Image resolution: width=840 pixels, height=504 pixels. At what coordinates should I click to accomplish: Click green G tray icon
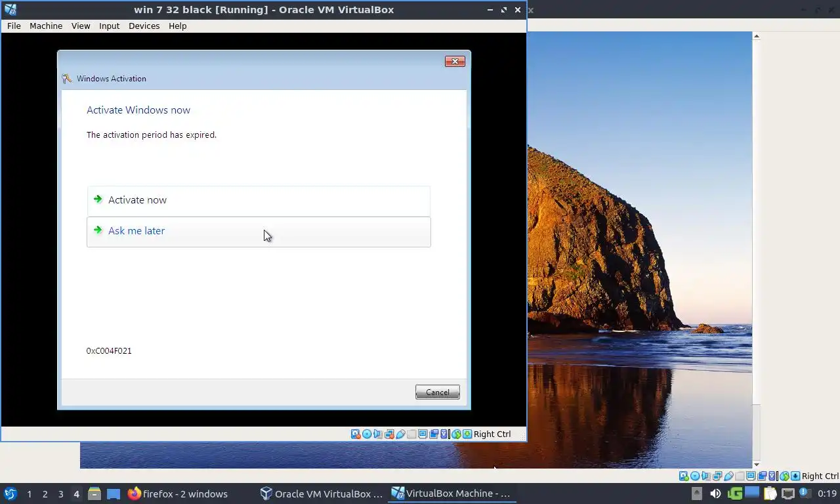point(735,493)
